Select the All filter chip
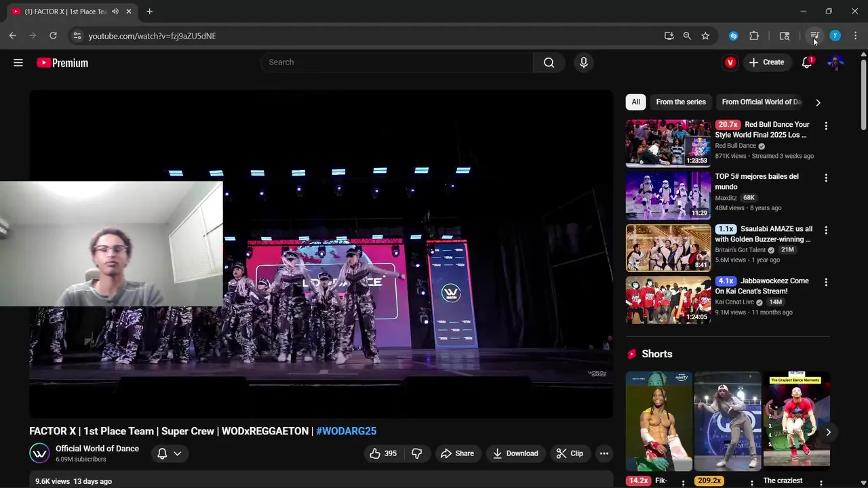868x488 pixels. (x=635, y=102)
